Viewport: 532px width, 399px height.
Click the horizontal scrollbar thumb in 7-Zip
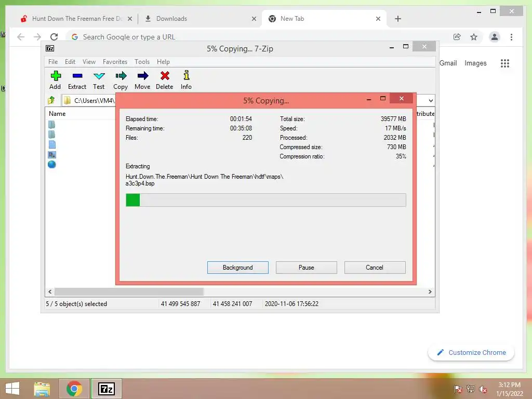click(129, 291)
